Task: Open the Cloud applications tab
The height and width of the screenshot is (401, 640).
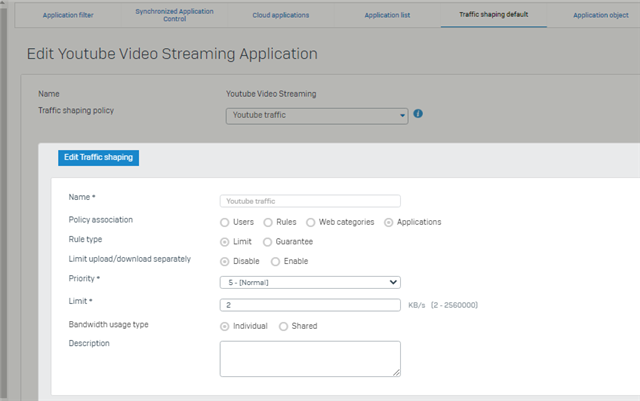Action: point(281,15)
